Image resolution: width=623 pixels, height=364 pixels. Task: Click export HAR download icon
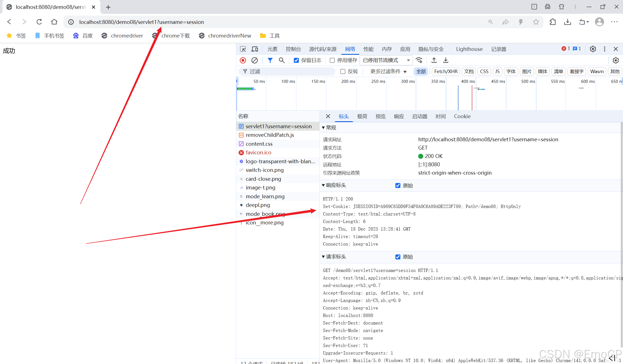[446, 60]
